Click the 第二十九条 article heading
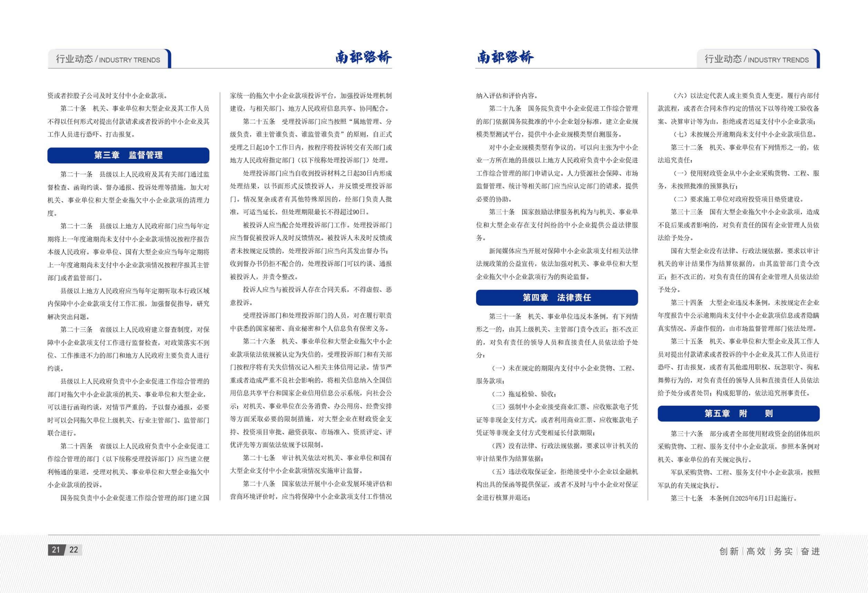 [x=505, y=108]
